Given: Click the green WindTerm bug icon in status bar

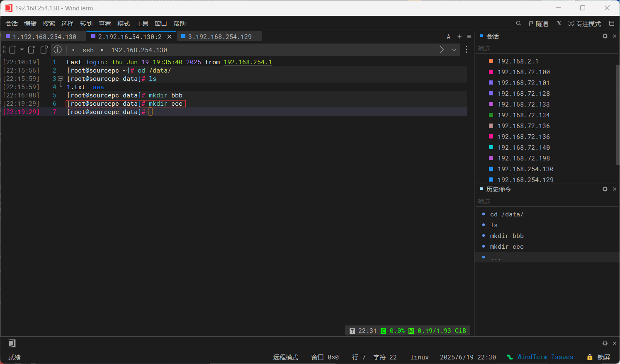Looking at the screenshot, I should click(x=510, y=357).
